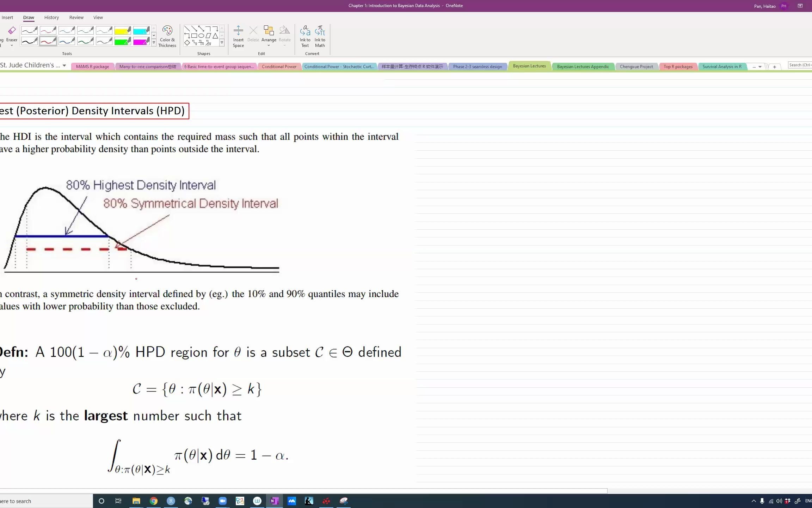
Task: Open the OneNote app on the taskbar
Action: pos(275,501)
